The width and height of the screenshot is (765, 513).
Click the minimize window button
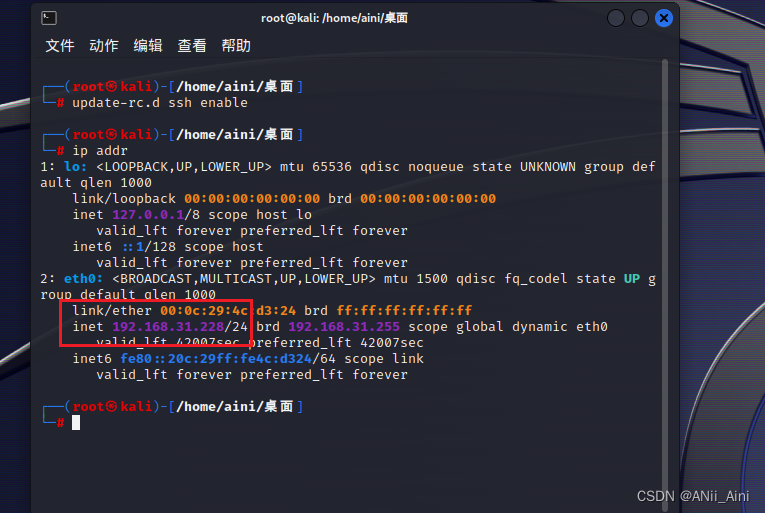click(616, 19)
